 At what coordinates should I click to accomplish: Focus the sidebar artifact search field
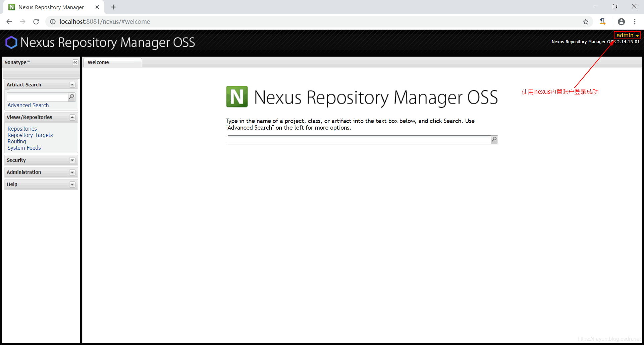point(37,97)
